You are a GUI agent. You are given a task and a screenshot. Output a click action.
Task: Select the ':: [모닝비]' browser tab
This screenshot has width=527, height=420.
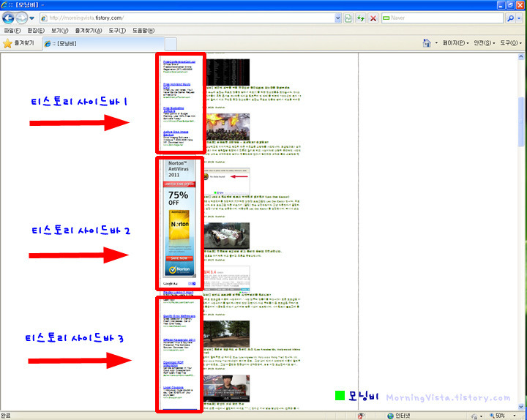tap(103, 44)
